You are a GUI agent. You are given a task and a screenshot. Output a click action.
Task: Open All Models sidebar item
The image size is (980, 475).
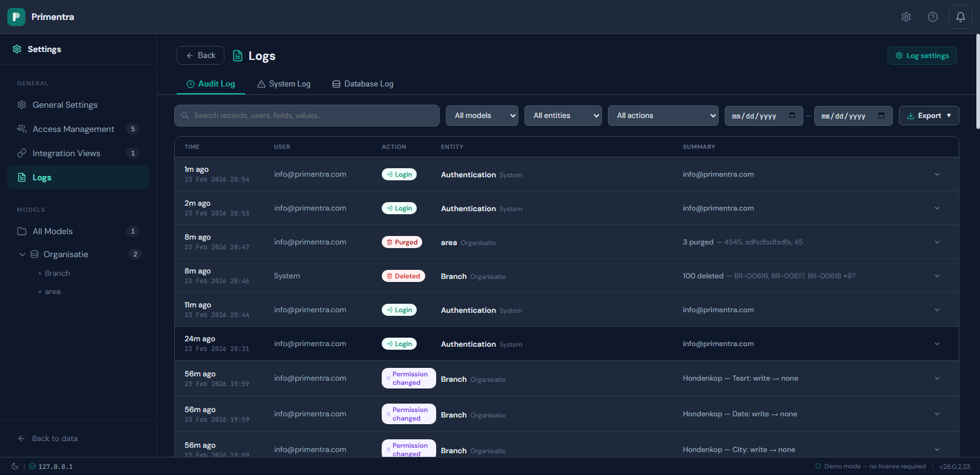click(79, 231)
